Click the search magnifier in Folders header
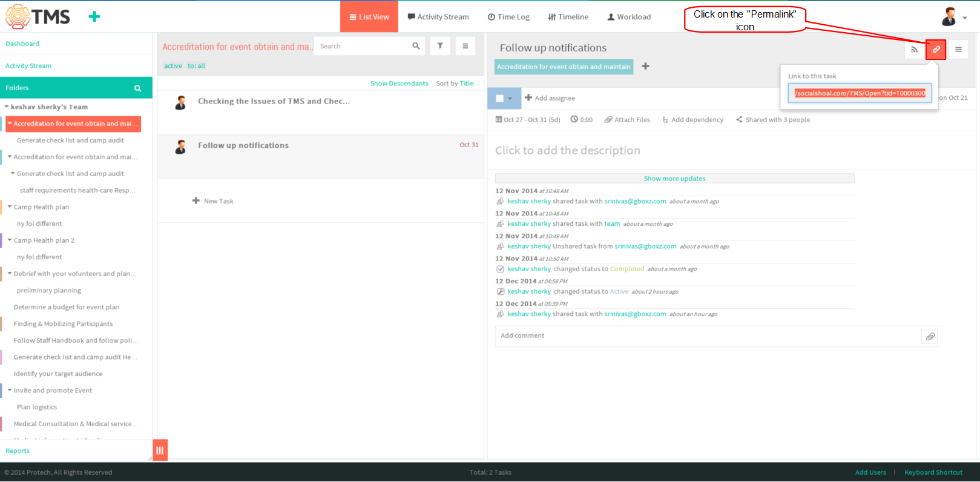 click(137, 88)
